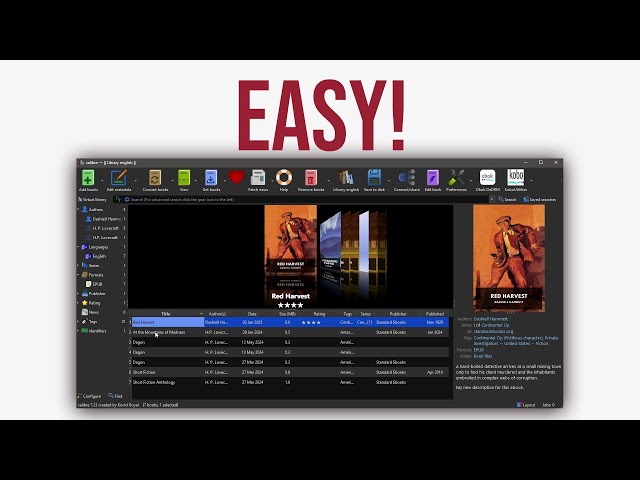Viewport: 640px width, 480px height.
Task: Click the red heart donate icon
Action: (x=236, y=177)
